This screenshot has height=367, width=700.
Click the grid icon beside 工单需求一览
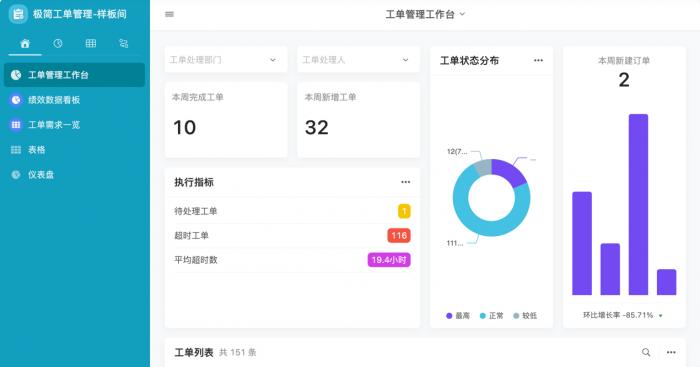[16, 125]
